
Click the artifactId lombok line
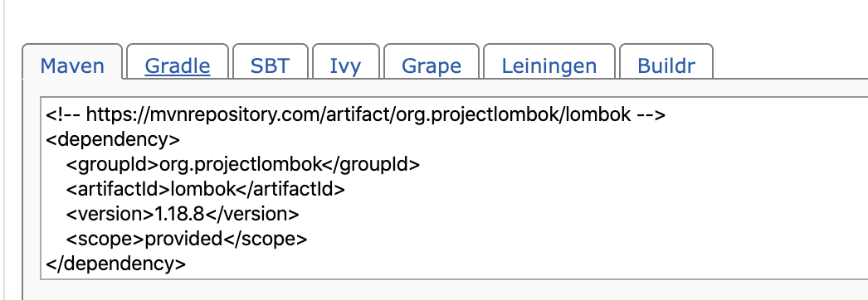coord(205,189)
